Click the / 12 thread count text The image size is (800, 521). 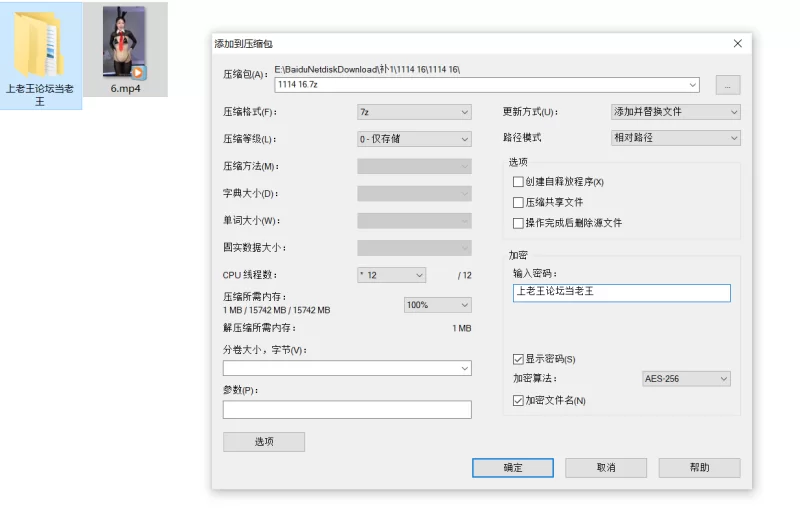click(465, 276)
